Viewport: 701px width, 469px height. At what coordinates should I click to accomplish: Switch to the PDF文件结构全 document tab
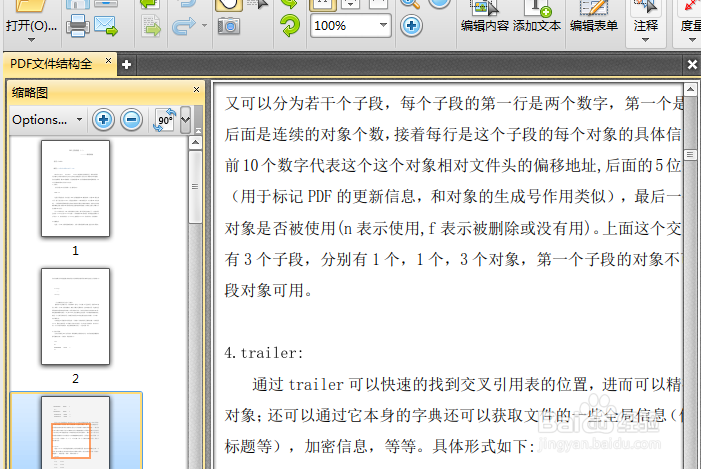[51, 64]
